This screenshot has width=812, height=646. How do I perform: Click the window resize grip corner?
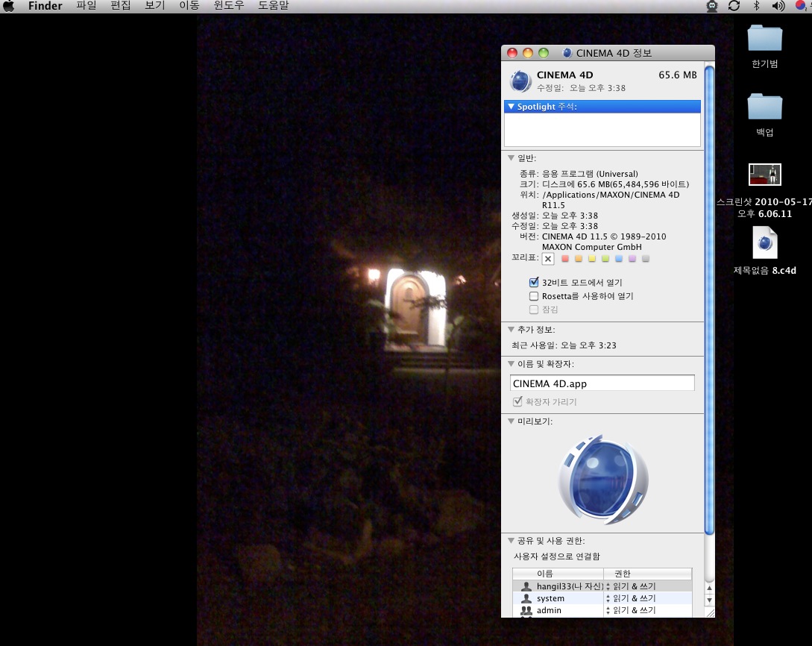(x=710, y=613)
